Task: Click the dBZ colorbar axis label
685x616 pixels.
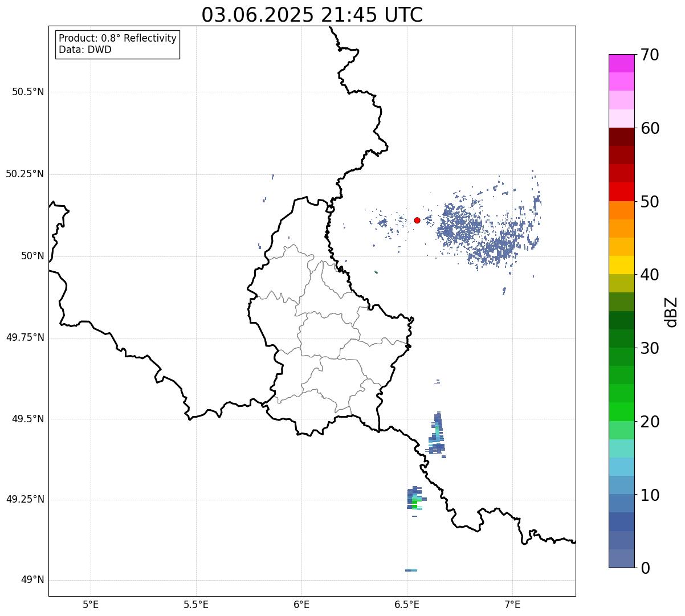Action: pos(671,312)
